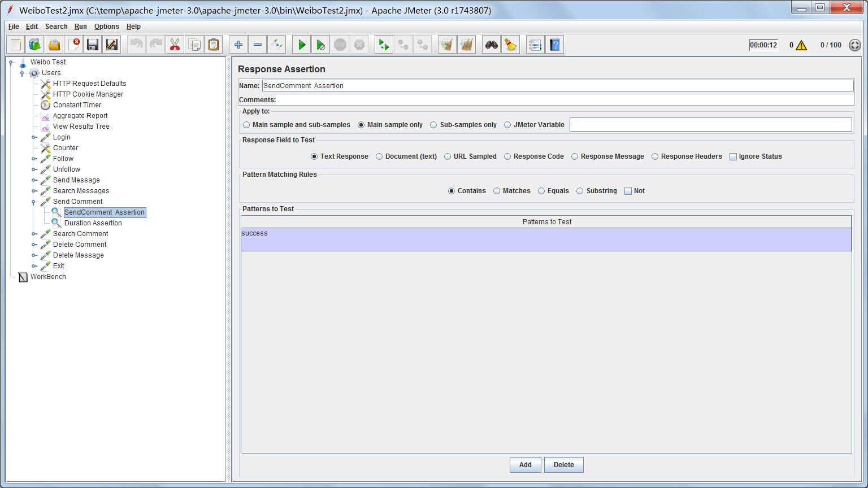This screenshot has height=488, width=868.
Task: Open the Options menu
Action: 106,27
